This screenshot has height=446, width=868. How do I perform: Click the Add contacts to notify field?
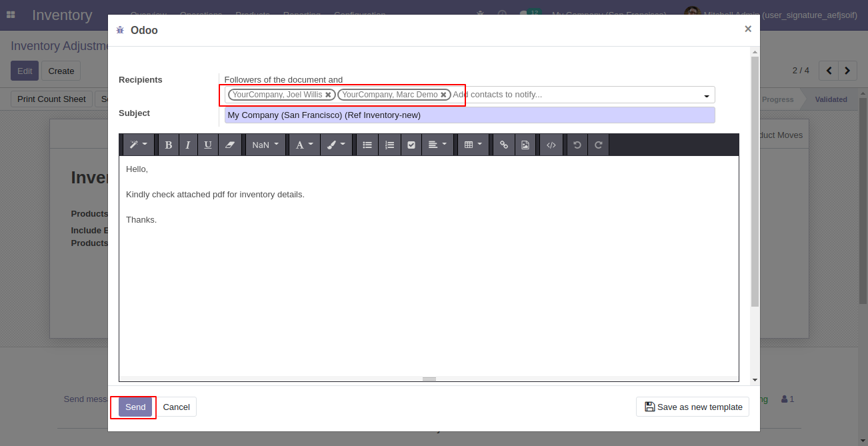click(573, 95)
